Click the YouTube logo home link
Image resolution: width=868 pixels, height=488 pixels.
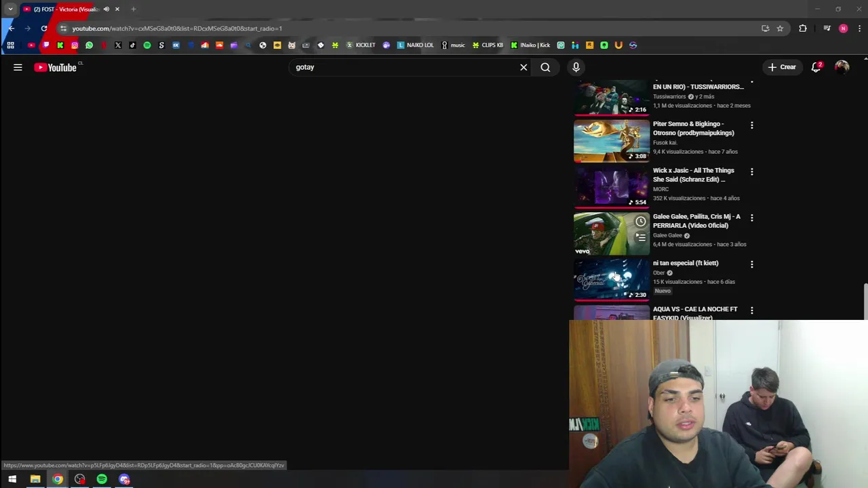[x=56, y=67]
